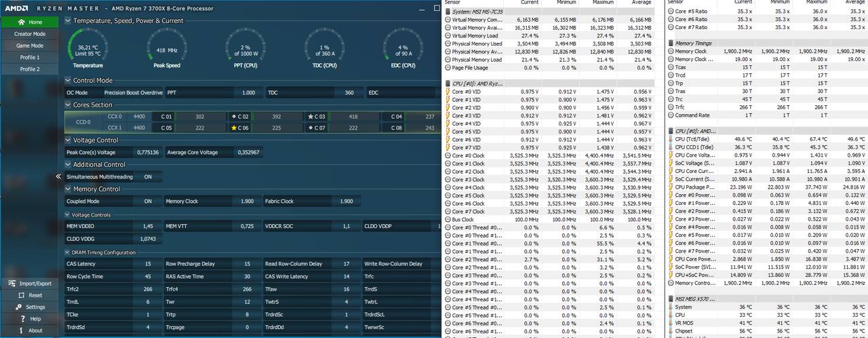Open the About dialog
This screenshot has height=338, width=868.
[30, 331]
